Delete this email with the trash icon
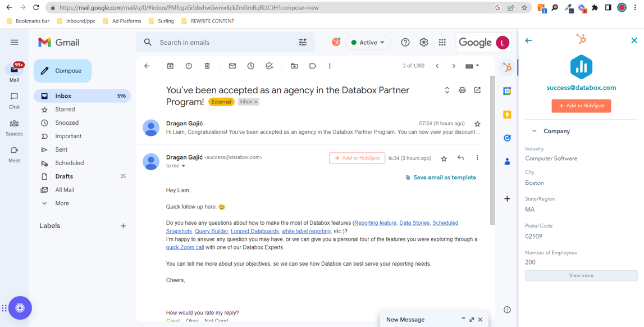 tap(207, 66)
